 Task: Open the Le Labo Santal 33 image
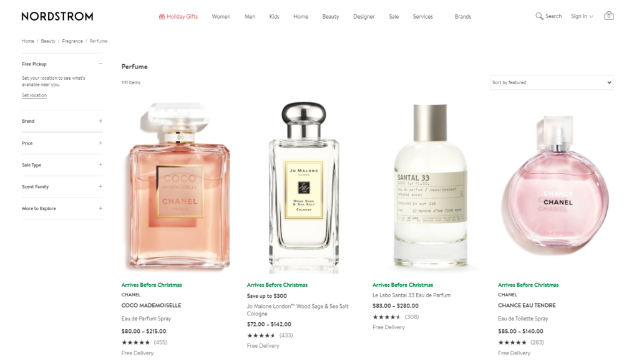pyautogui.click(x=431, y=186)
